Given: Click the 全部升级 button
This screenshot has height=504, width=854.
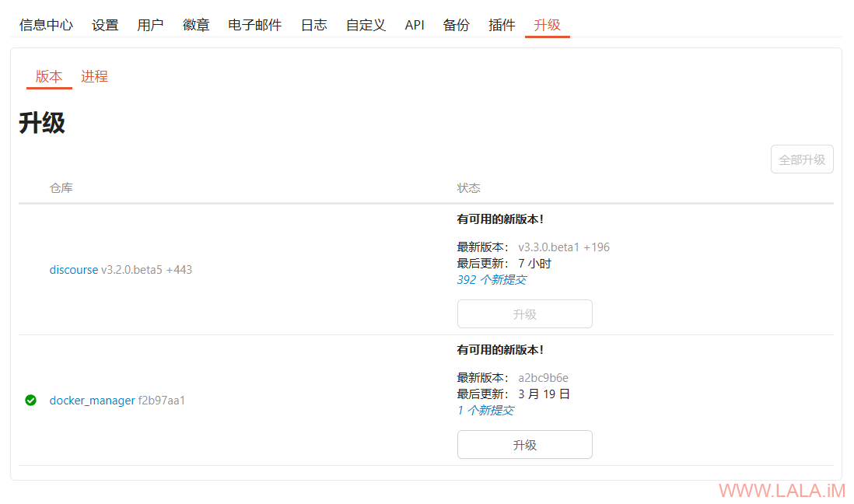Looking at the screenshot, I should [x=802, y=159].
